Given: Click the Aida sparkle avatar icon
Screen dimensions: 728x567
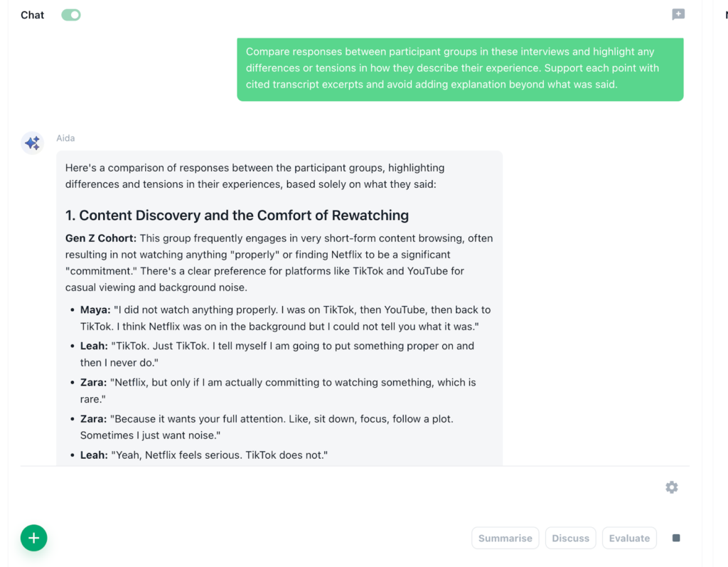Looking at the screenshot, I should [x=33, y=143].
